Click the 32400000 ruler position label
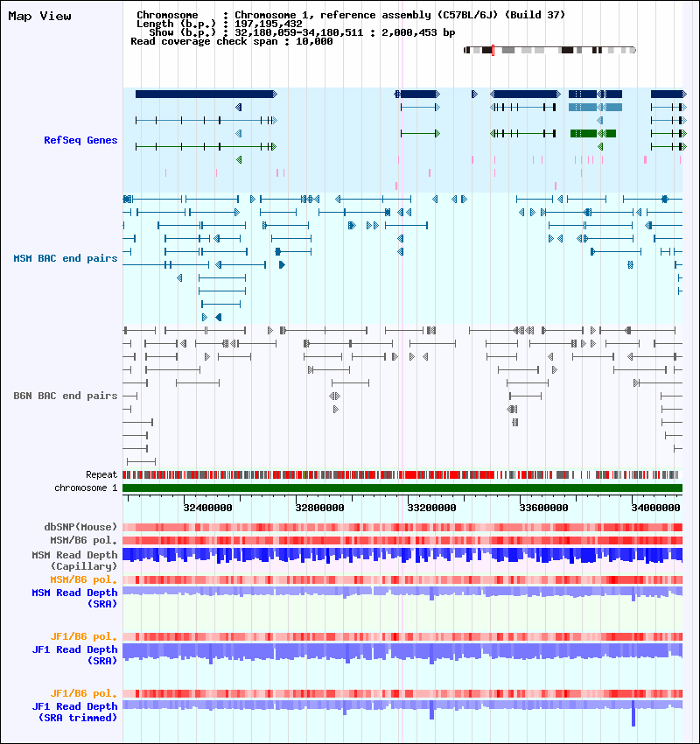This screenshot has width=700, height=744. pyautogui.click(x=207, y=508)
